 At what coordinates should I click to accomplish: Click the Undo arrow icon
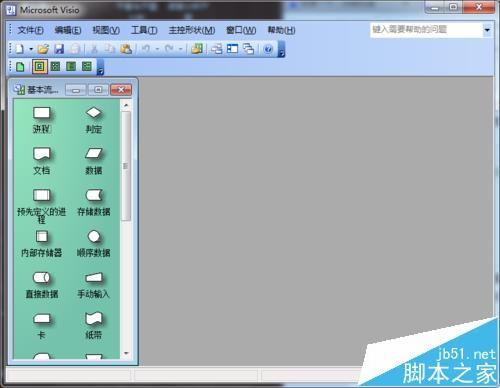[146, 49]
